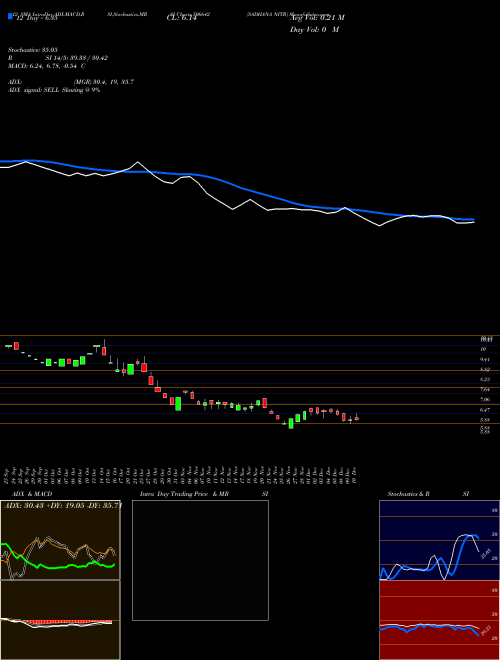Click the 7.06 price axis label
Image resolution: width=500 pixels, height=660 pixels.
(485, 399)
